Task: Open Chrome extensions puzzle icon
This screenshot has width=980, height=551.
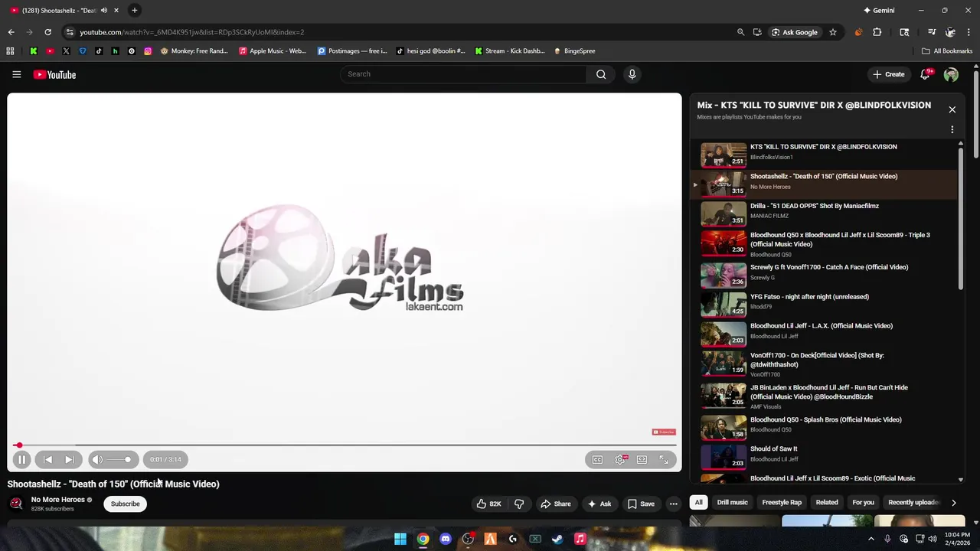Action: 877,32
